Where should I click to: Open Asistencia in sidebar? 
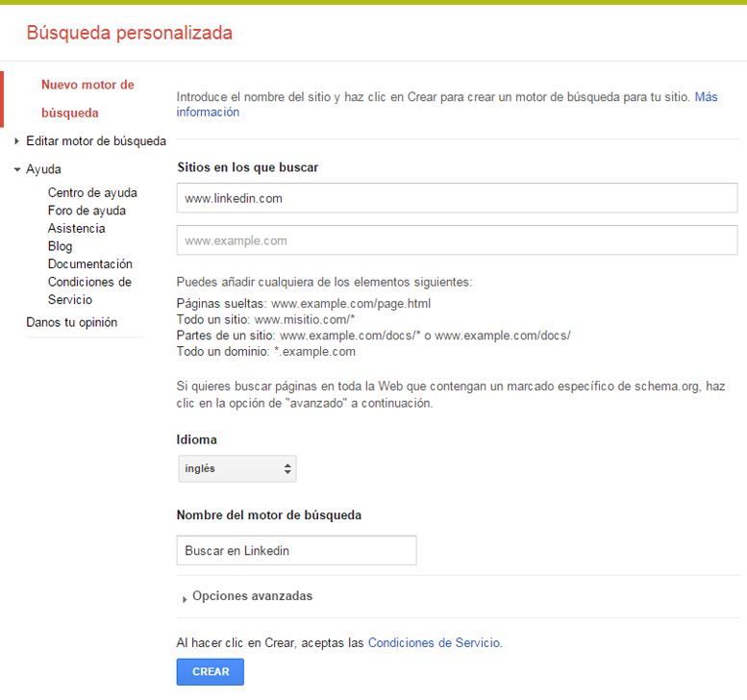click(x=77, y=229)
